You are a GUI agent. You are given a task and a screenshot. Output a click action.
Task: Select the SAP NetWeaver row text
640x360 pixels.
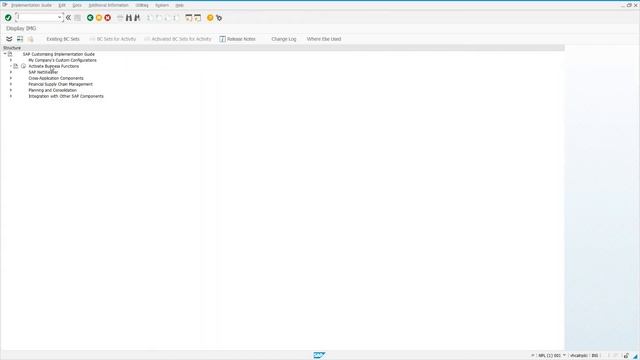(43, 72)
